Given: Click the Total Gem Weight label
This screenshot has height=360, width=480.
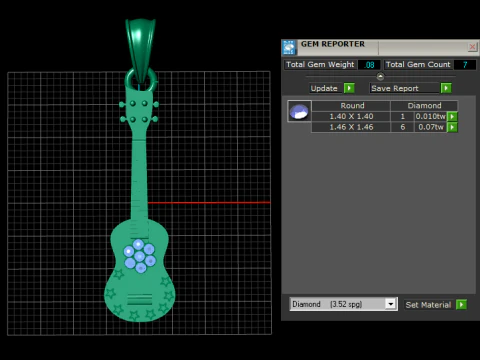Looking at the screenshot, I should [320, 65].
